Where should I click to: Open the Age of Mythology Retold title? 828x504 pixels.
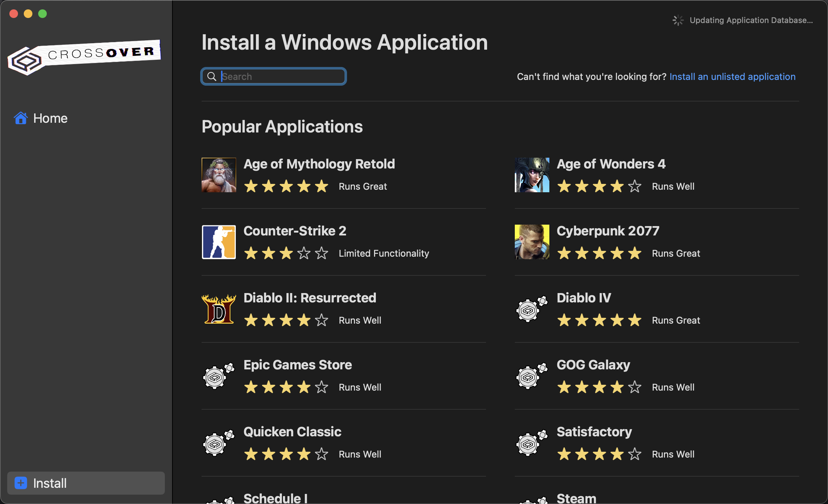click(319, 164)
